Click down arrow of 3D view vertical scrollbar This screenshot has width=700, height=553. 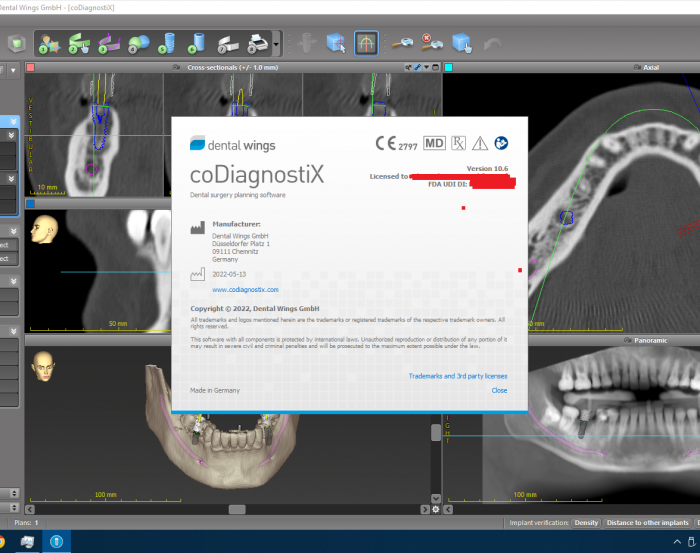pyautogui.click(x=436, y=499)
